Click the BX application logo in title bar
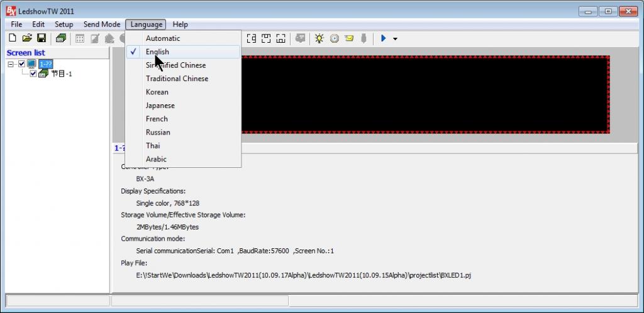This screenshot has height=313, width=644. click(x=11, y=11)
